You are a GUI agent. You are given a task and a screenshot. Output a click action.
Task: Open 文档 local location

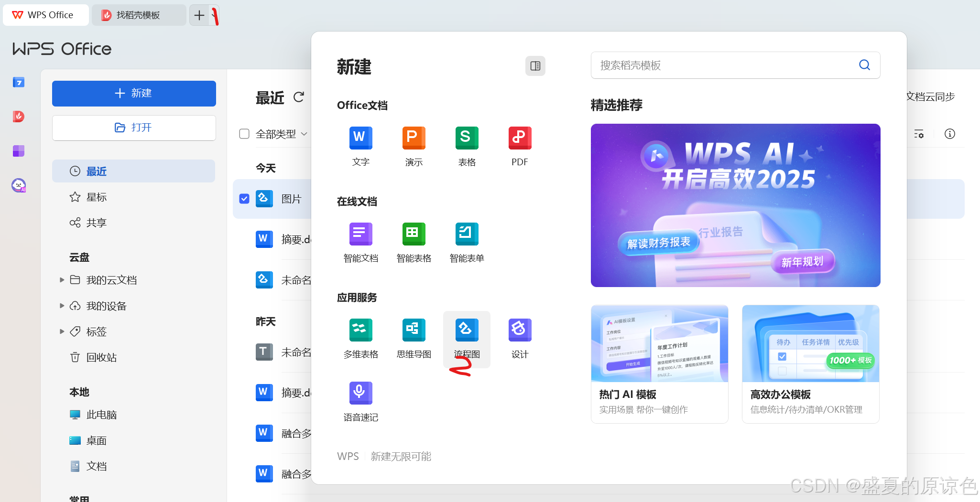tap(133, 466)
